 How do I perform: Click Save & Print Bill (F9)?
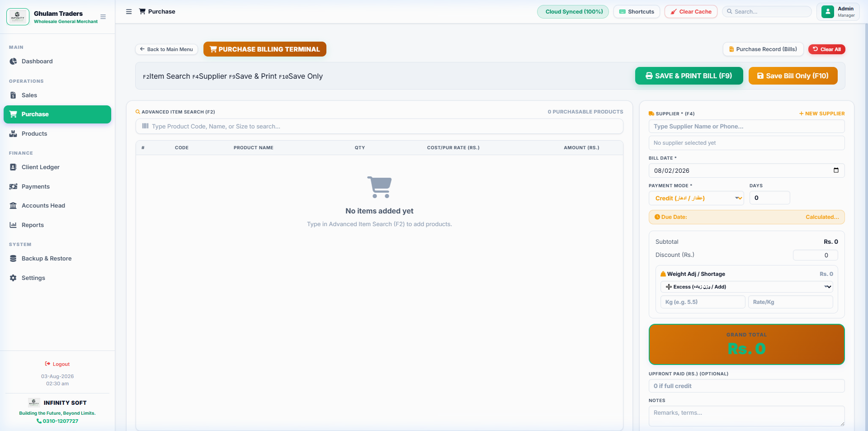pos(689,76)
